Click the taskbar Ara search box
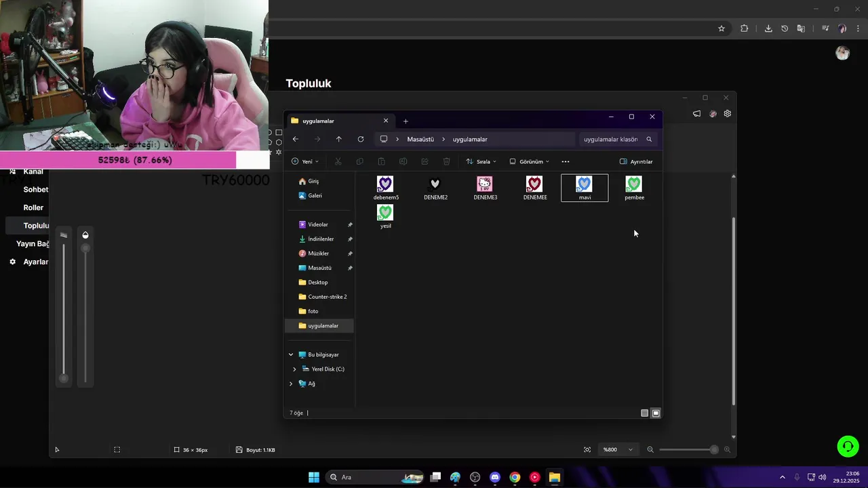This screenshot has height=488, width=868. [375, 477]
